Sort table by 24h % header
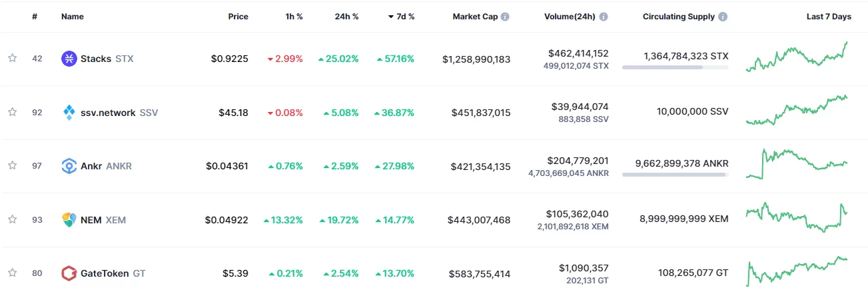The height and width of the screenshot is (296, 868). pos(346,17)
